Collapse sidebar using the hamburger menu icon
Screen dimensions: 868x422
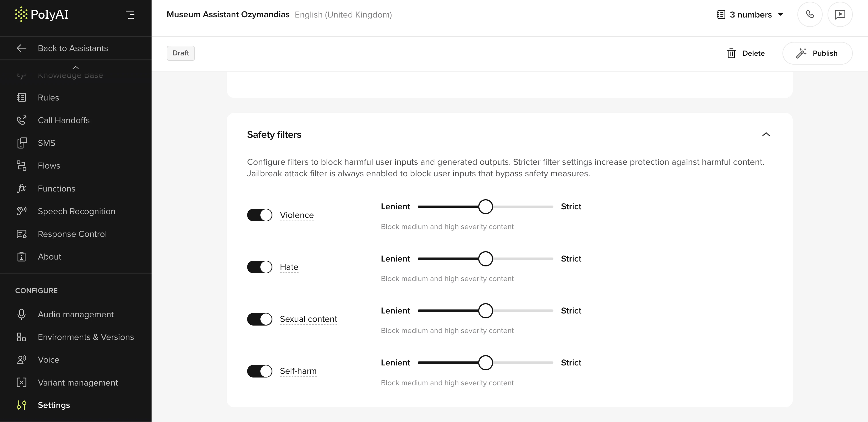coord(130,14)
